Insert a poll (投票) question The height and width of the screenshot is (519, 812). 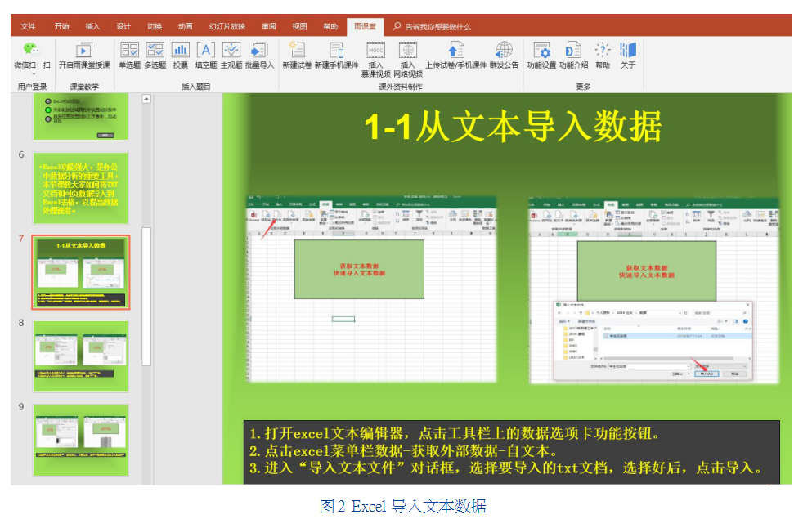[x=180, y=56]
